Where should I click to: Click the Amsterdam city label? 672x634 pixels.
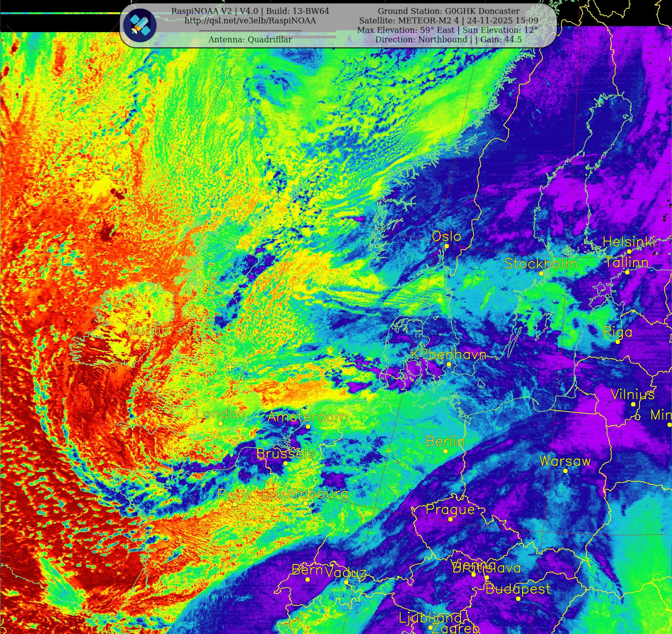coord(307,417)
